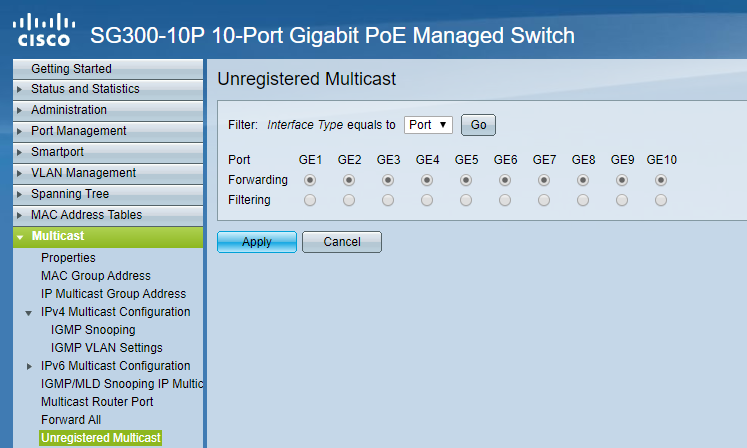
Task: Open the Forward All page
Action: 71,420
